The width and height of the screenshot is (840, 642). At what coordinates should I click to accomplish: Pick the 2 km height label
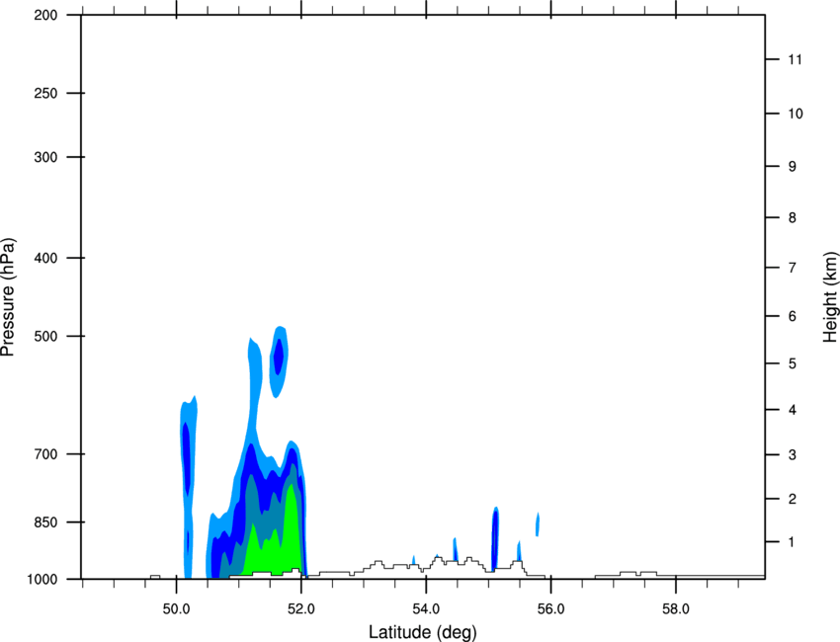point(793,499)
